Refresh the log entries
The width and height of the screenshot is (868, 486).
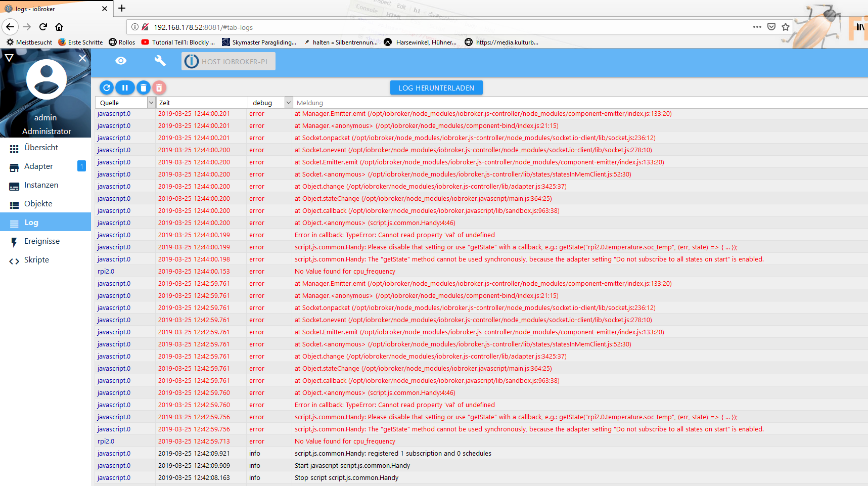106,87
